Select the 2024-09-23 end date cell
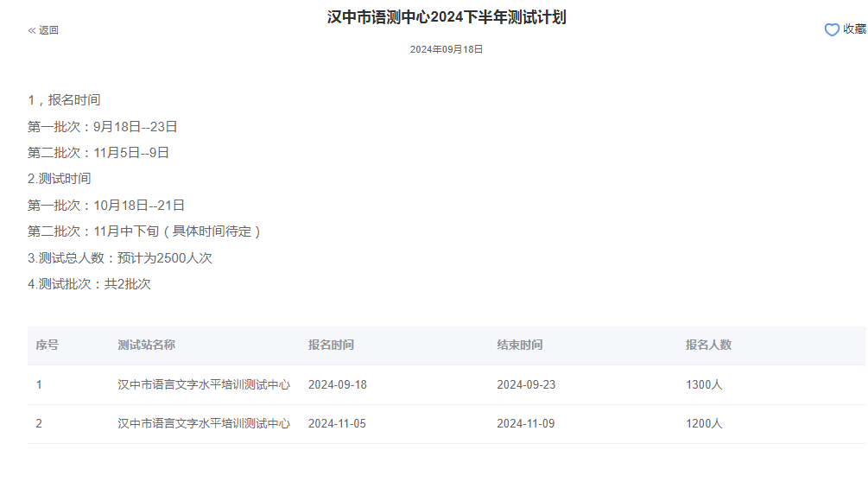This screenshot has height=488, width=868. click(x=526, y=384)
